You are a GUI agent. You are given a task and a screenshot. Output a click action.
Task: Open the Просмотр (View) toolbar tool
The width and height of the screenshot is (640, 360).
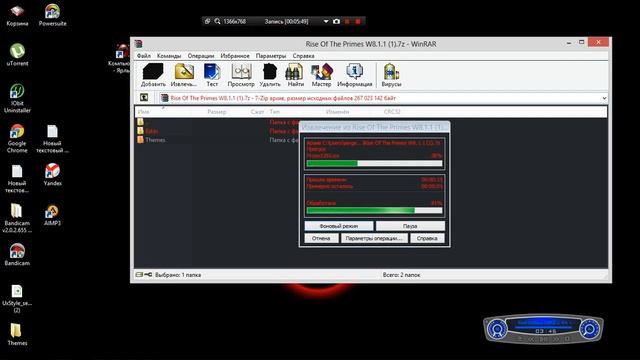[x=241, y=75]
